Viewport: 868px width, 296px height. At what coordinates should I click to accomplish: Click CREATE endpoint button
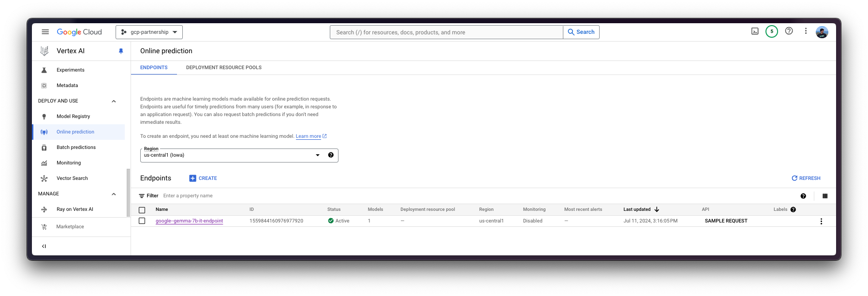click(203, 178)
